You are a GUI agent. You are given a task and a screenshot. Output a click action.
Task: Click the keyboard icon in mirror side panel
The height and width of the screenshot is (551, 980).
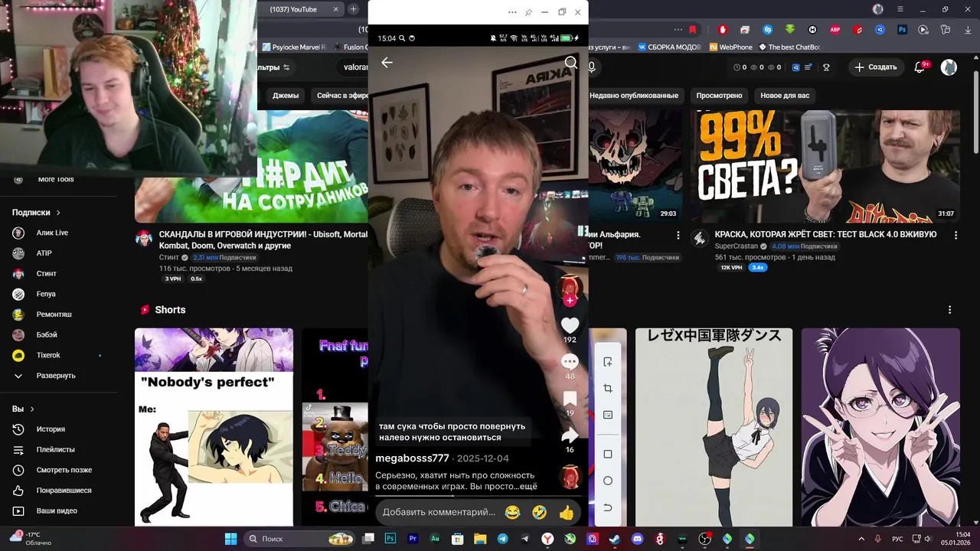pyautogui.click(x=608, y=415)
